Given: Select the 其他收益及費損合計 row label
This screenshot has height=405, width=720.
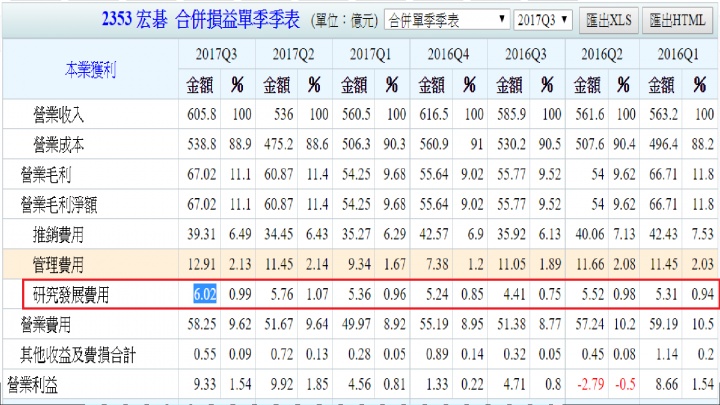Looking at the screenshot, I should click(x=78, y=354).
